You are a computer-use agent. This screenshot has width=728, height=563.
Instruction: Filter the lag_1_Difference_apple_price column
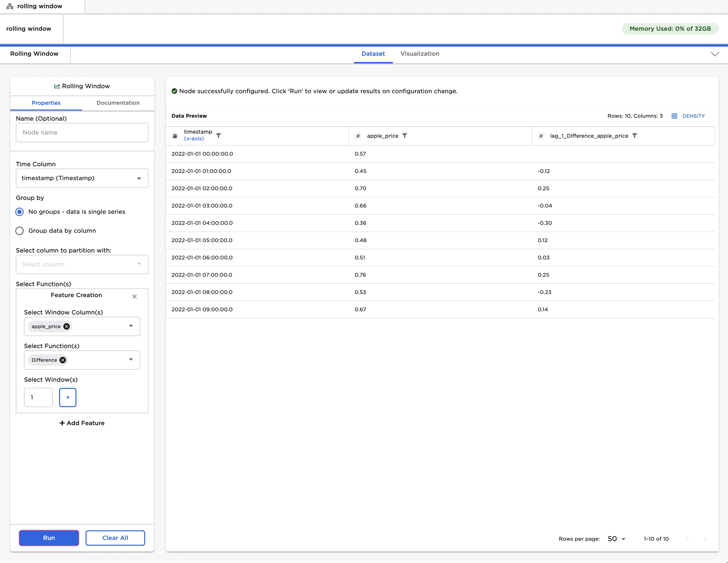click(x=634, y=136)
